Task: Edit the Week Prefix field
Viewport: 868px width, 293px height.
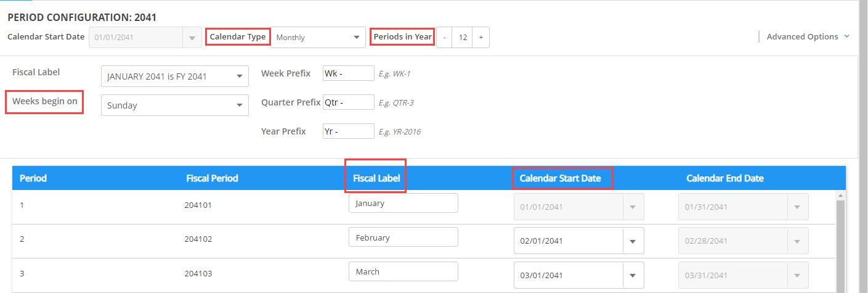Action: pyautogui.click(x=348, y=73)
